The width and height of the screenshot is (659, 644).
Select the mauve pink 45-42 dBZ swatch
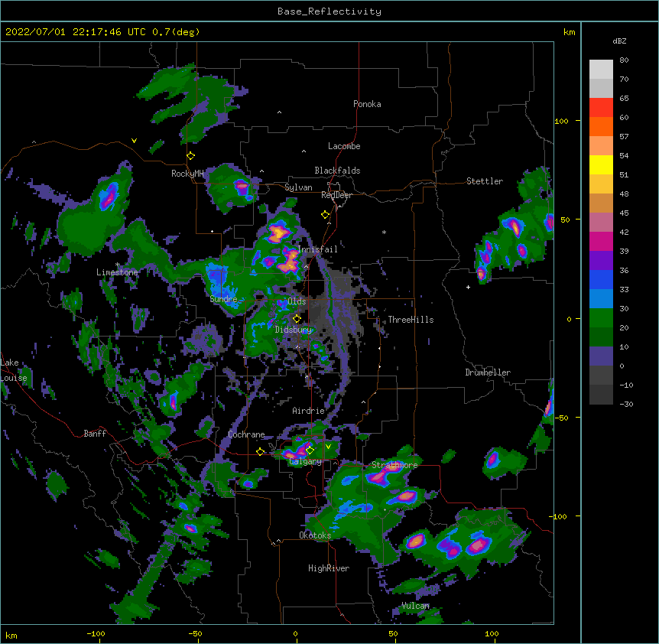click(601, 223)
